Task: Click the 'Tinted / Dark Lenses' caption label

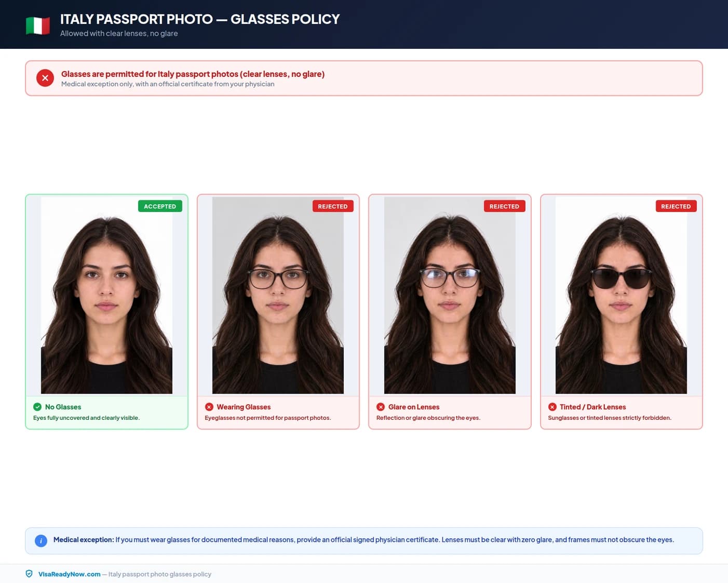Action: 592,407
